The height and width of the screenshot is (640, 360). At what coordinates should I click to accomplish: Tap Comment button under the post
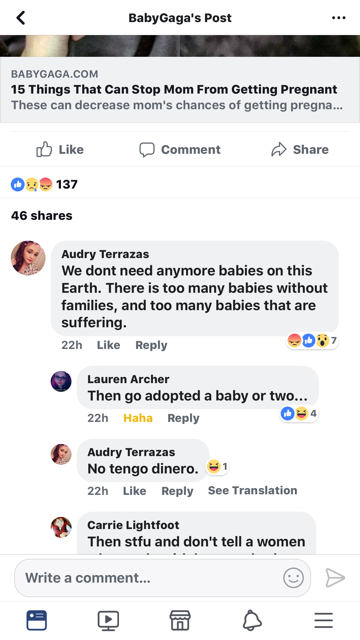180,149
